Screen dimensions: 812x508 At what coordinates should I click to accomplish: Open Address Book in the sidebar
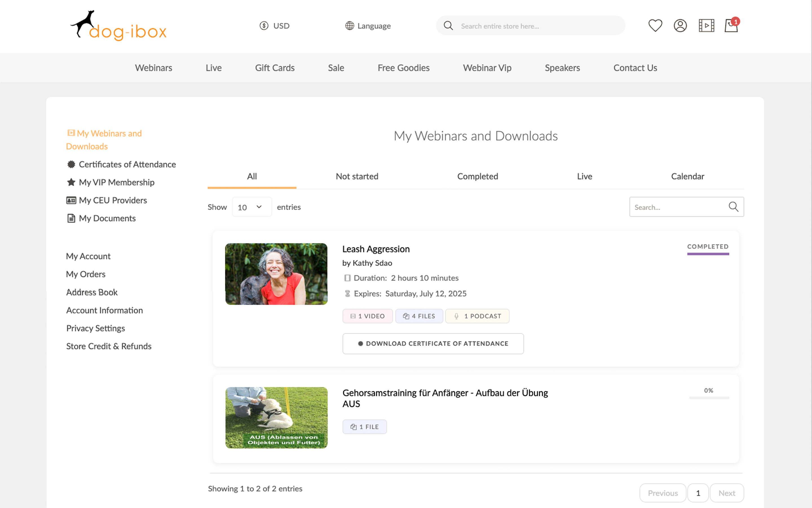click(x=92, y=292)
